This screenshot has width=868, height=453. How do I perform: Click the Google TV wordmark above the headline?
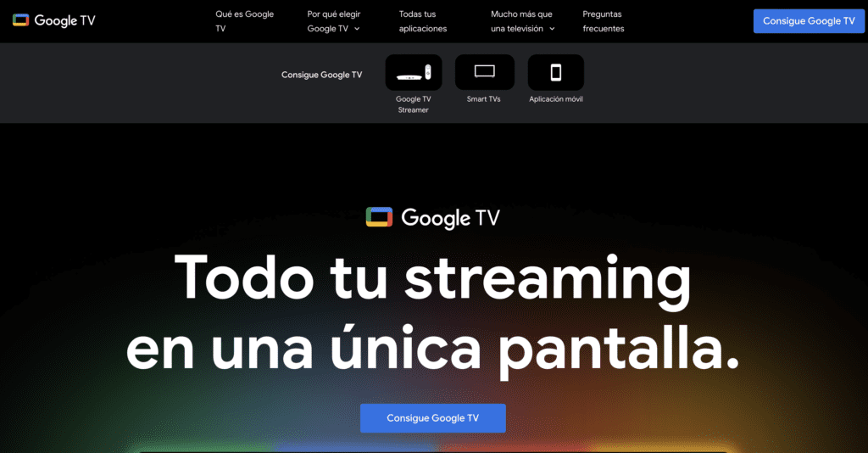pos(450,218)
